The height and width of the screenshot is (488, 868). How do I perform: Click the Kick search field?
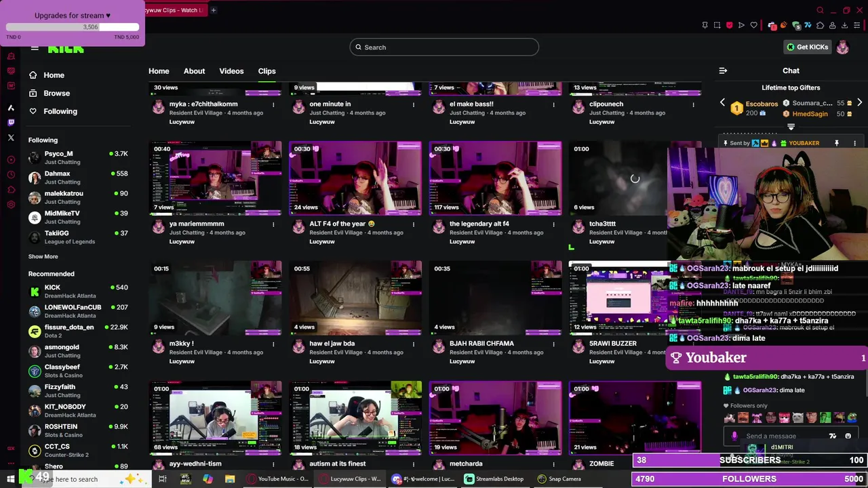click(444, 47)
